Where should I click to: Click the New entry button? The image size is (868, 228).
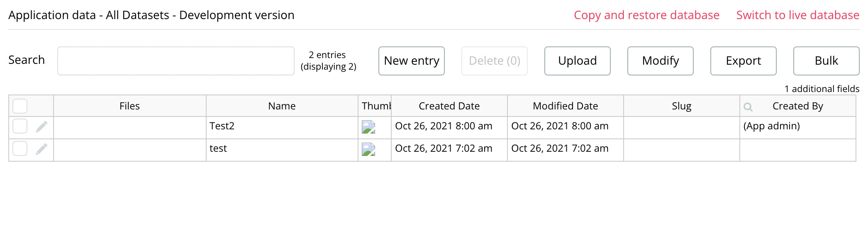point(411,61)
